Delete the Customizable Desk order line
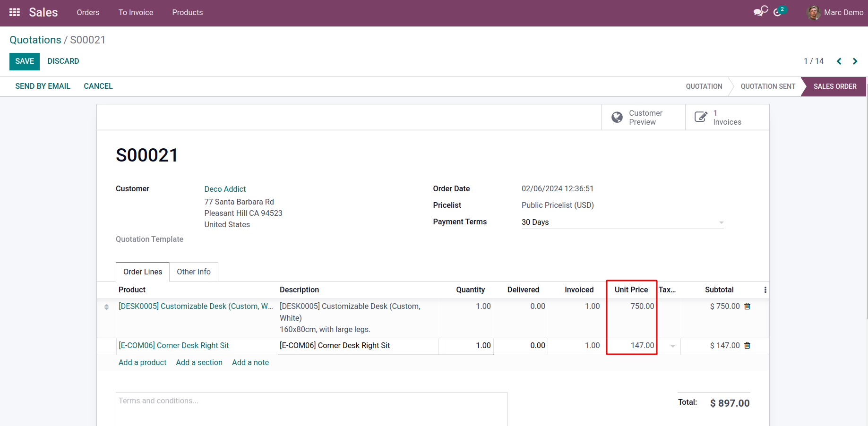The height and width of the screenshot is (426, 868). click(x=747, y=307)
